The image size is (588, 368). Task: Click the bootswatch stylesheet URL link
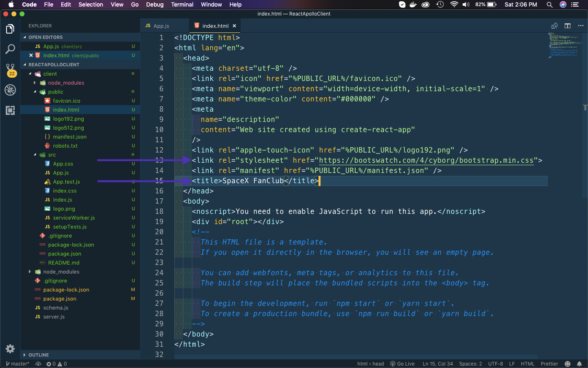(426, 160)
